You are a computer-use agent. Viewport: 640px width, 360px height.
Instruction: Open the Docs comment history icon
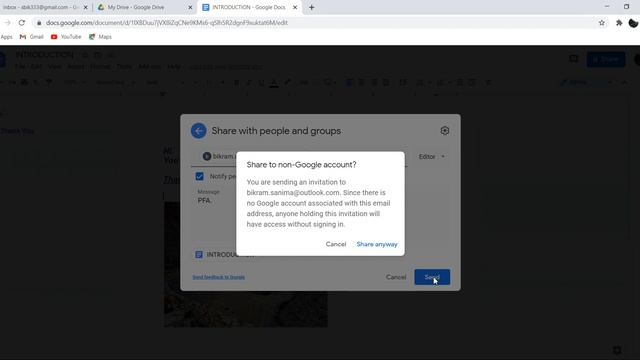[573, 59]
